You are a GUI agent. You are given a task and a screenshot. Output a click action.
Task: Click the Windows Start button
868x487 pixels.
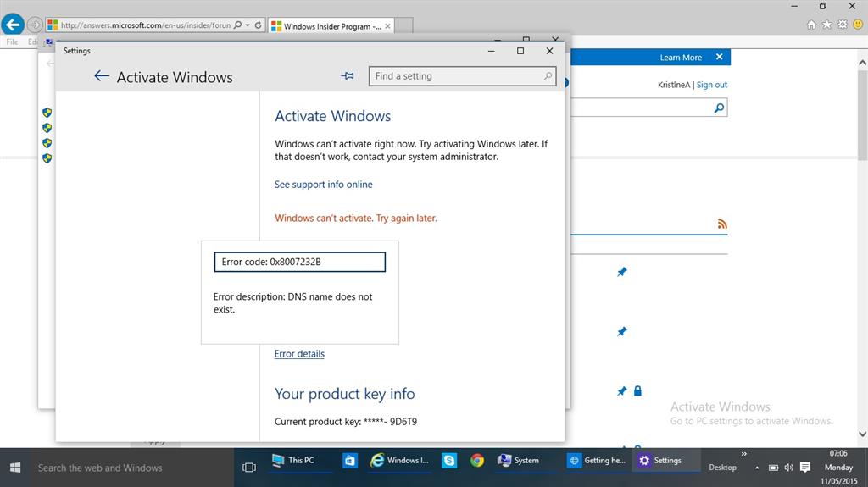[x=15, y=468]
